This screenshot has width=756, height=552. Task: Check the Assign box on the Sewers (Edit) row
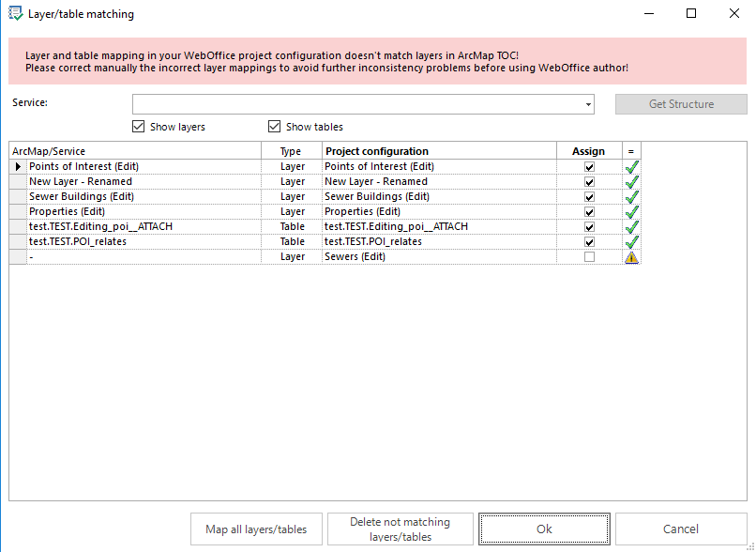(589, 257)
